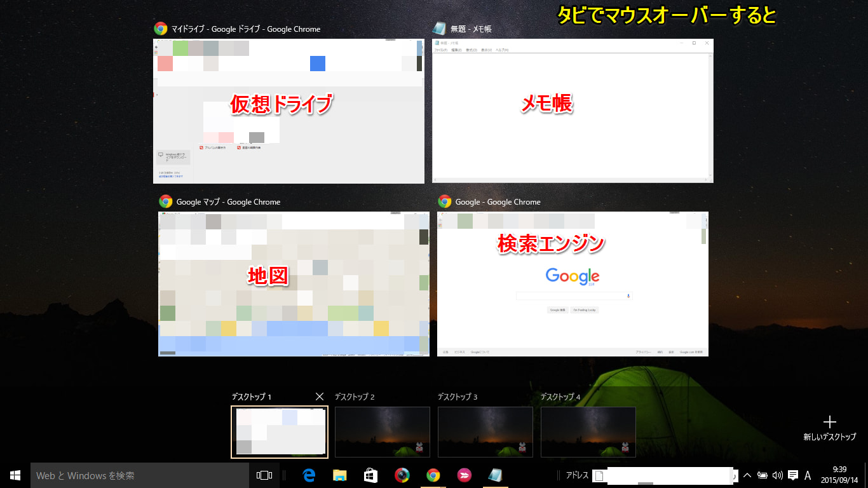Close デスクトップ 1 with its X button
The width and height of the screenshot is (868, 488).
tap(320, 396)
